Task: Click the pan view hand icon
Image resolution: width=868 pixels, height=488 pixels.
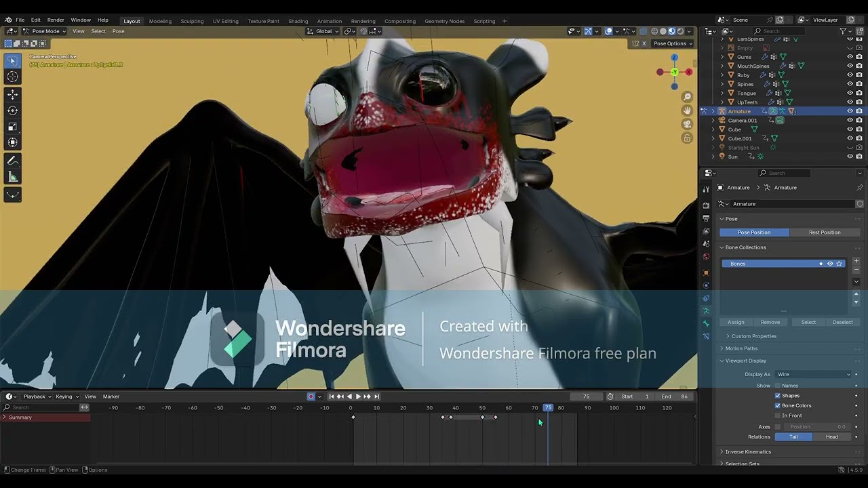Action: (687, 110)
